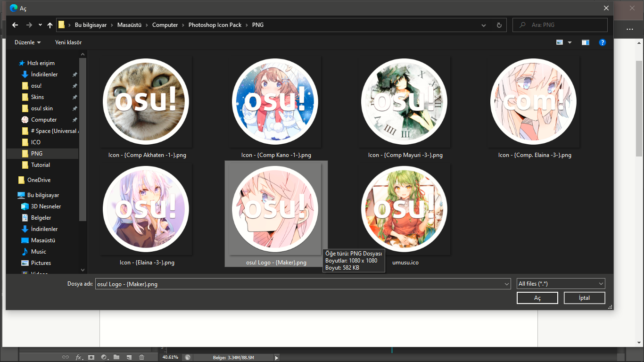
Task: Open Photoshop status bar info arrow
Action: click(277, 358)
